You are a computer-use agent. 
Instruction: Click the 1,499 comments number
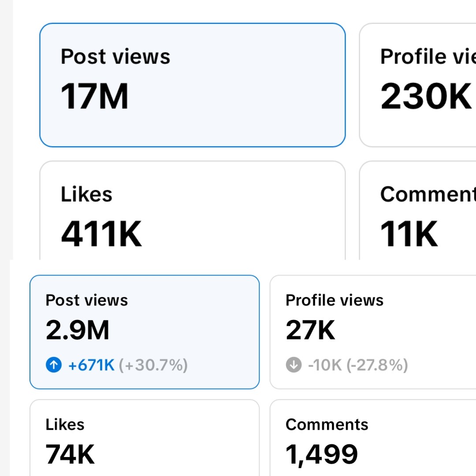click(322, 455)
